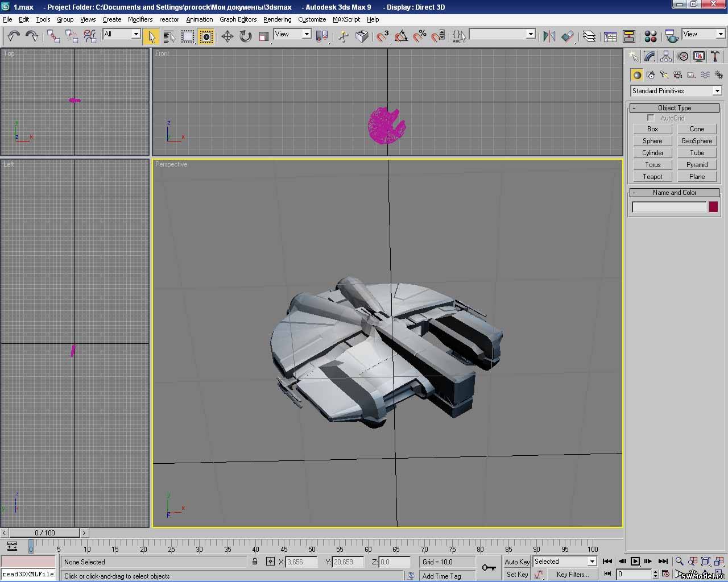Image resolution: width=728 pixels, height=582 pixels.
Task: Toggle 3D Snaps magnet icon
Action: tap(383, 36)
